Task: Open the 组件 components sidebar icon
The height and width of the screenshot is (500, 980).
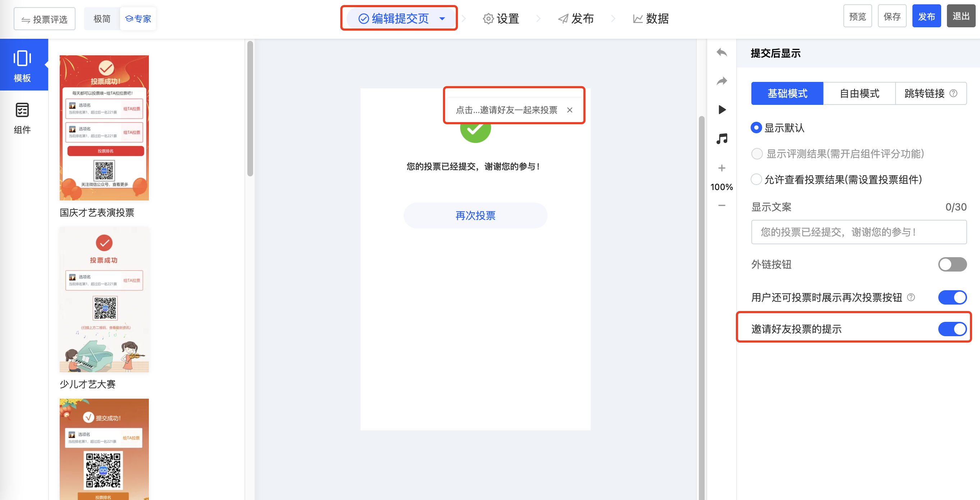Action: pyautogui.click(x=22, y=118)
